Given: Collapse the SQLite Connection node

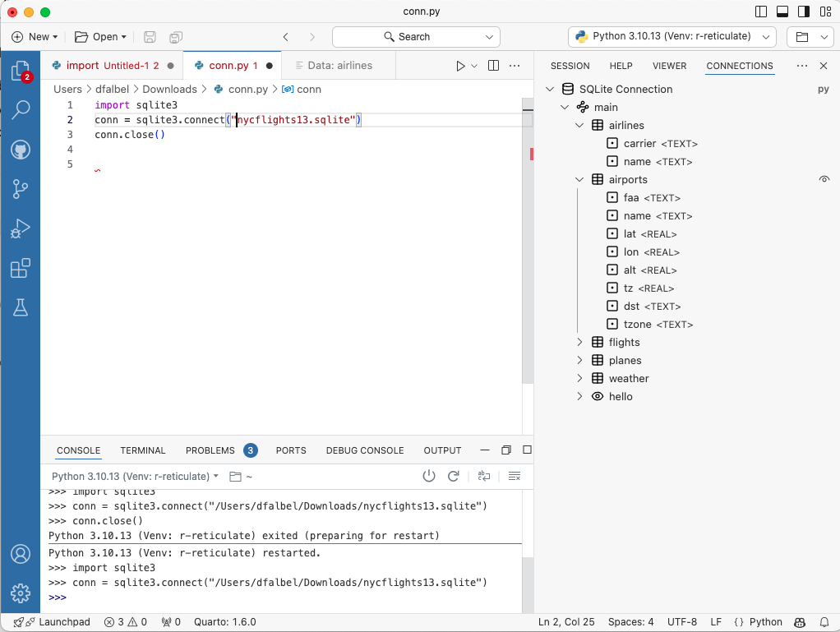Looking at the screenshot, I should pyautogui.click(x=550, y=89).
